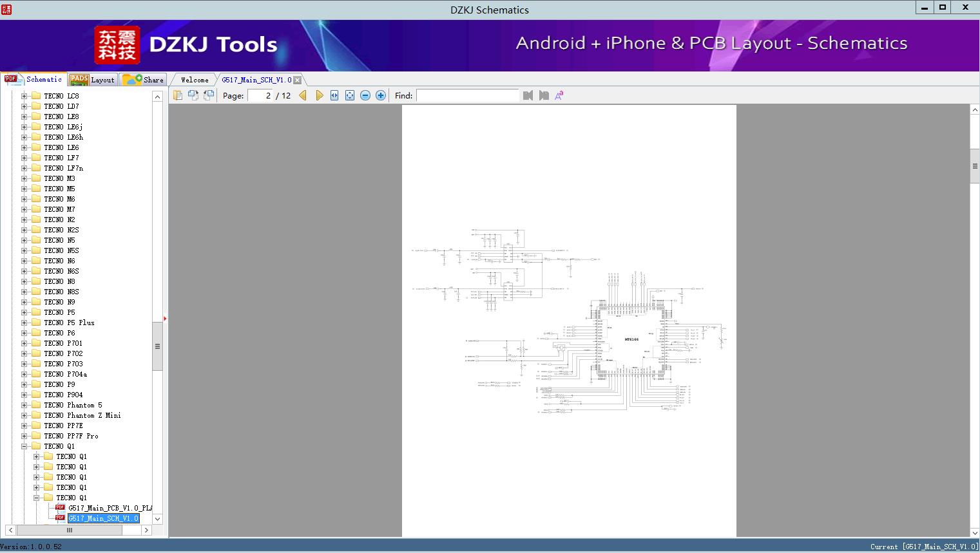Viewport: 980px width, 553px height.
Task: Rotate page using second toolbar icon
Action: click(193, 95)
